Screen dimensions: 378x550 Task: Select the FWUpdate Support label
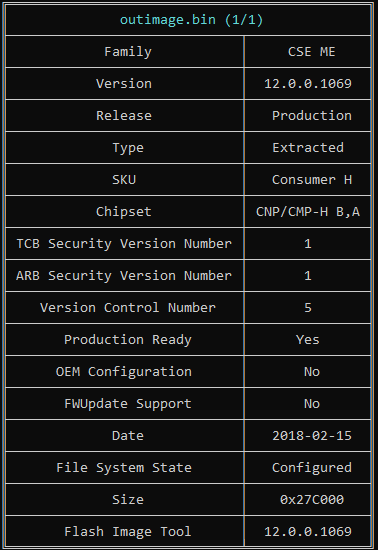pyautogui.click(x=128, y=404)
